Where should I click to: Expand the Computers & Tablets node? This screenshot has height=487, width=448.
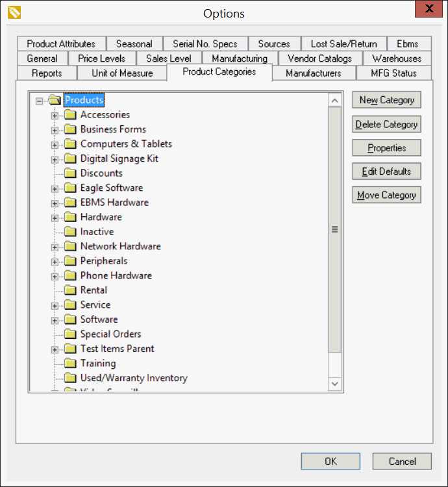(55, 145)
